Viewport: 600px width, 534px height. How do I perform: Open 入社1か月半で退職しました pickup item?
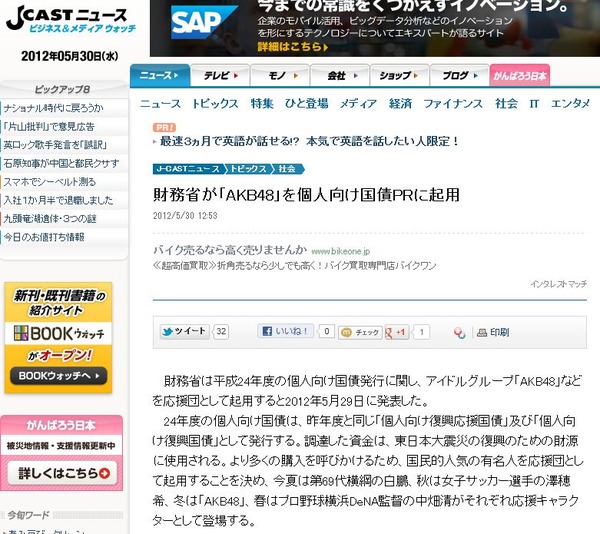pos(58,200)
